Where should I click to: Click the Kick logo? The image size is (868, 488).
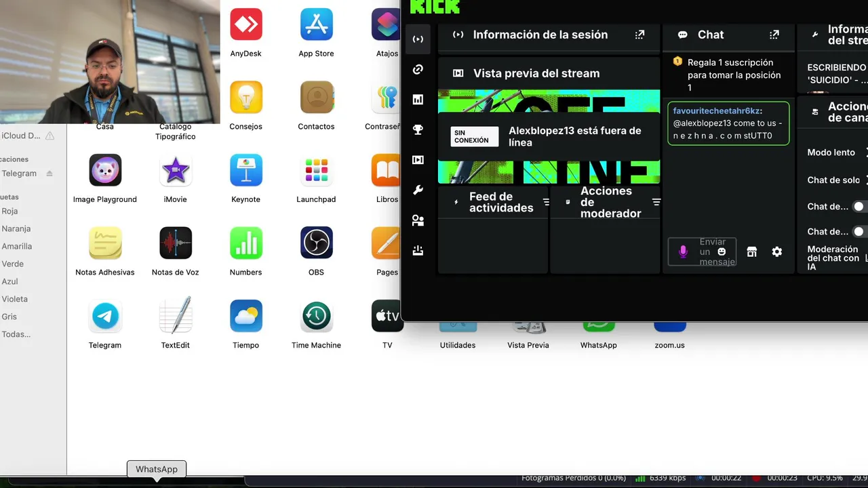[435, 6]
